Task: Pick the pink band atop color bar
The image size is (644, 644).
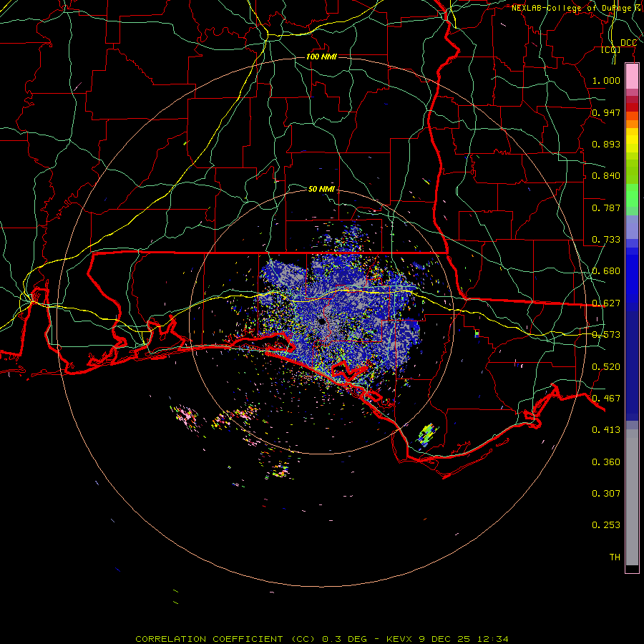Action: [632, 77]
